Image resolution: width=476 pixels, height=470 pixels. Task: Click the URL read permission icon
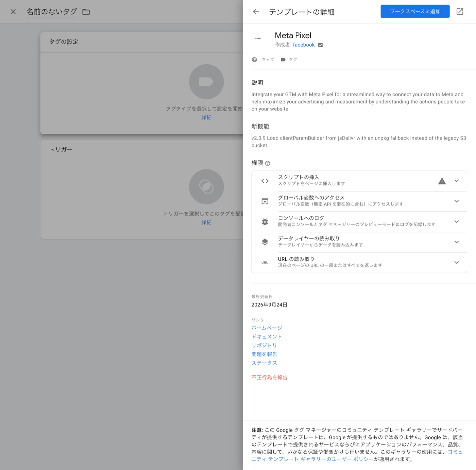[x=265, y=262]
